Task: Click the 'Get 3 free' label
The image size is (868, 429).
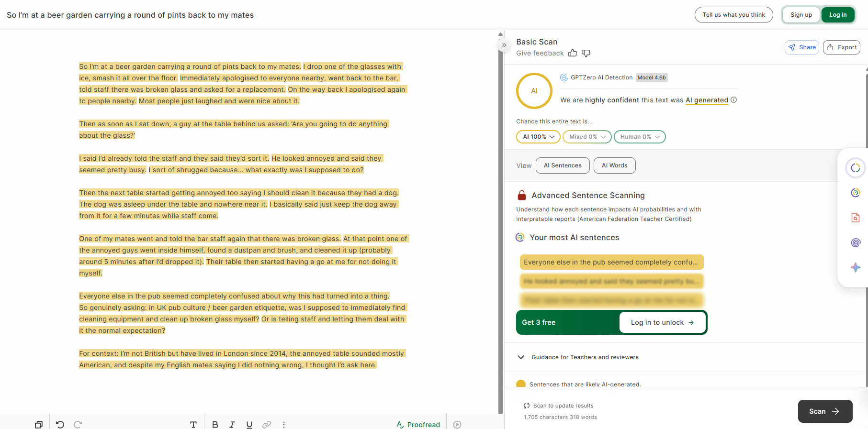Action: click(x=539, y=322)
